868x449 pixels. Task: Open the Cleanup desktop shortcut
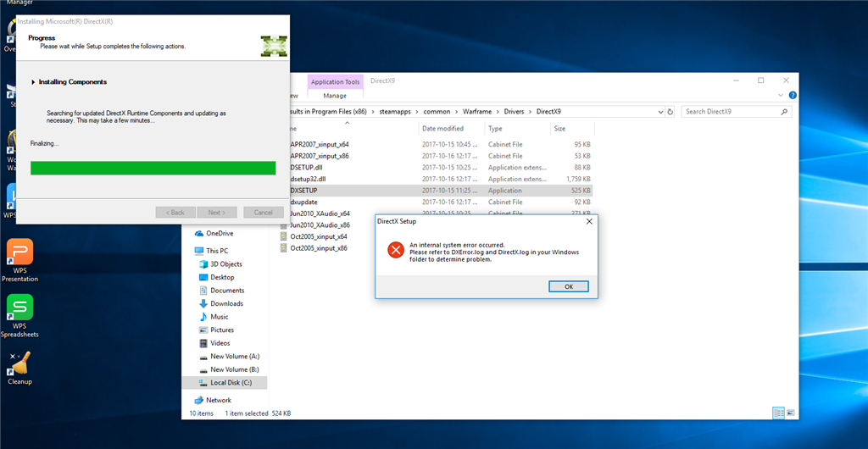20,368
